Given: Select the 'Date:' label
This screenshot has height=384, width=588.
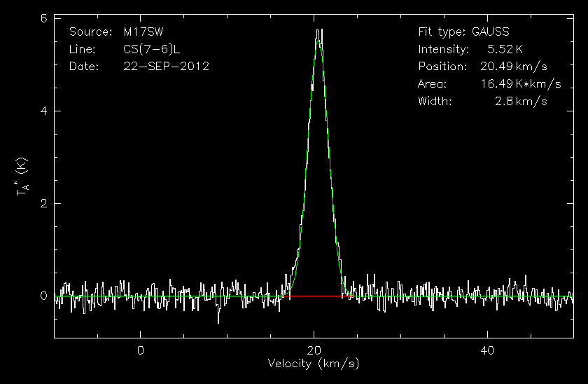Looking at the screenshot, I should point(84,67).
